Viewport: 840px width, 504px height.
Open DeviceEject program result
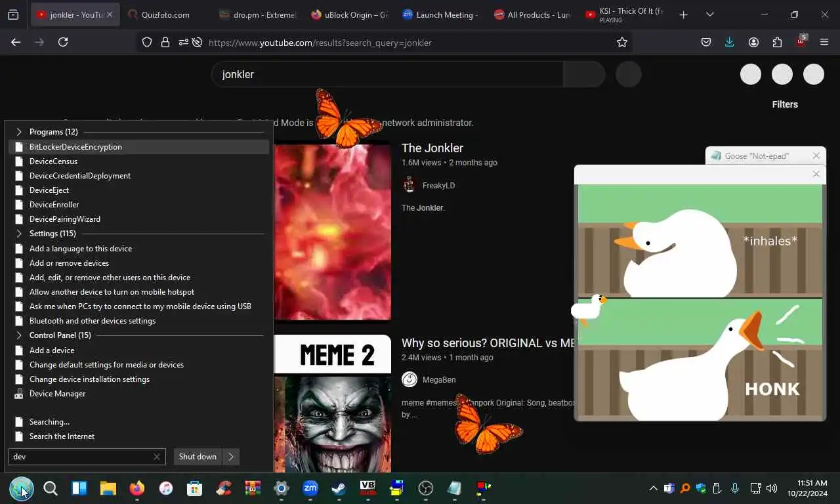[x=139, y=190]
